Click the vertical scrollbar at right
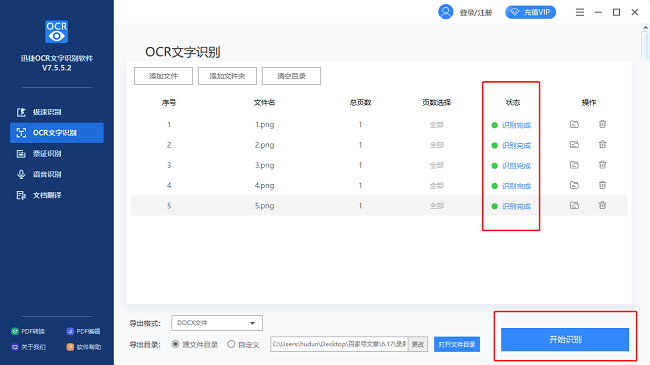Image resolution: width=650 pixels, height=365 pixels. 645,44
